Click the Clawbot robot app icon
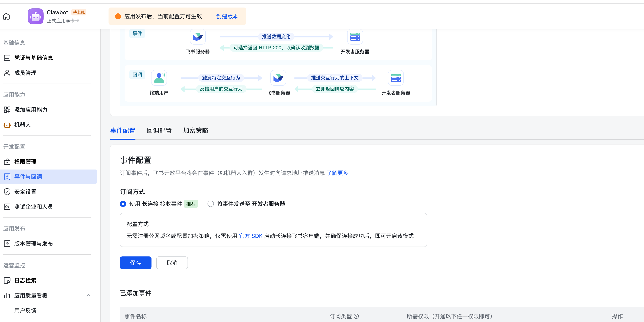The image size is (644, 322). point(35,16)
